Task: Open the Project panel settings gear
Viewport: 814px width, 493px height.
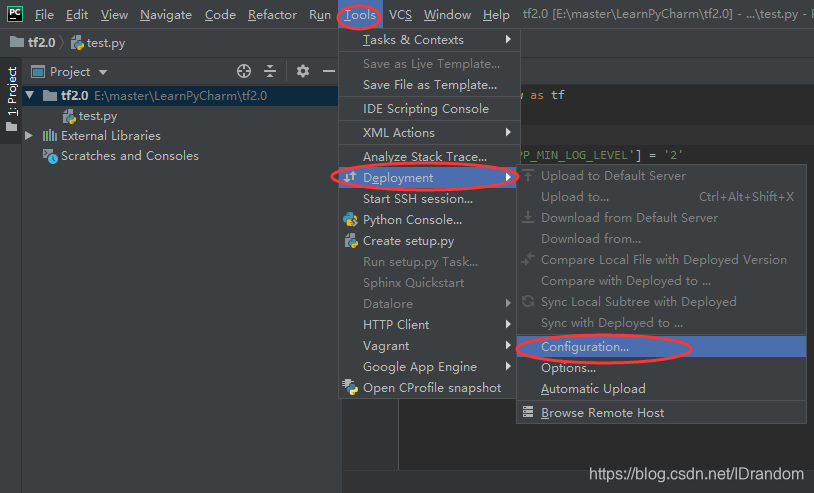Action: 303,71
